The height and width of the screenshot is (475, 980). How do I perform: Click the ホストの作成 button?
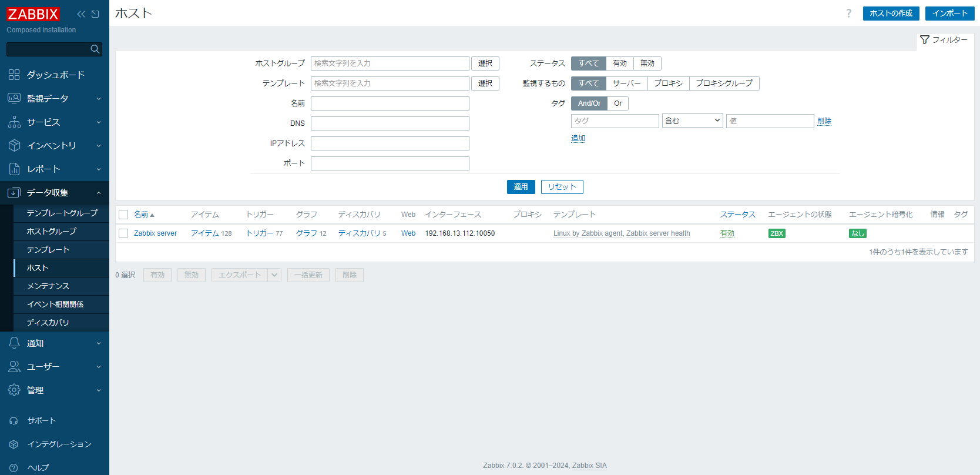point(891,14)
